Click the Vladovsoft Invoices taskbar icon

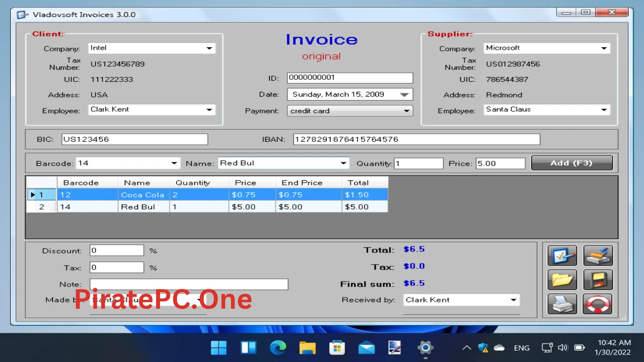[x=395, y=347]
